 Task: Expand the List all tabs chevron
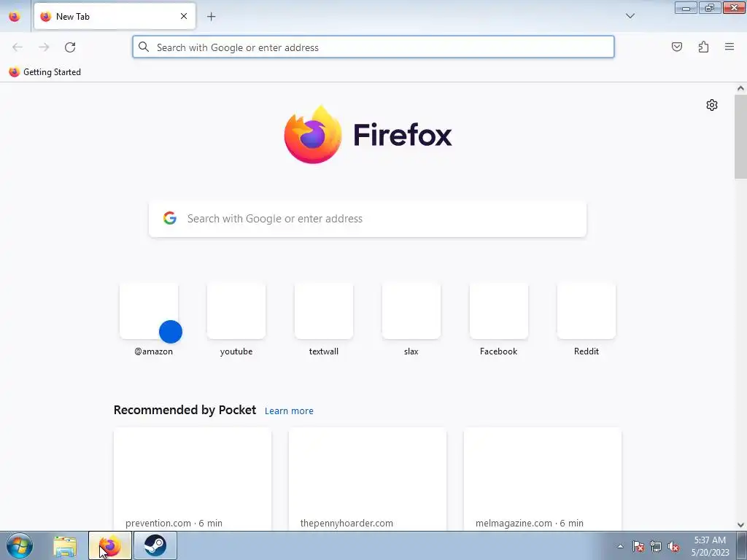(x=630, y=16)
